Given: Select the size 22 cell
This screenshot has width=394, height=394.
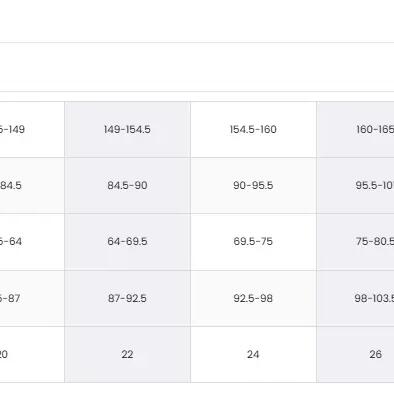Looking at the screenshot, I should [x=127, y=354].
